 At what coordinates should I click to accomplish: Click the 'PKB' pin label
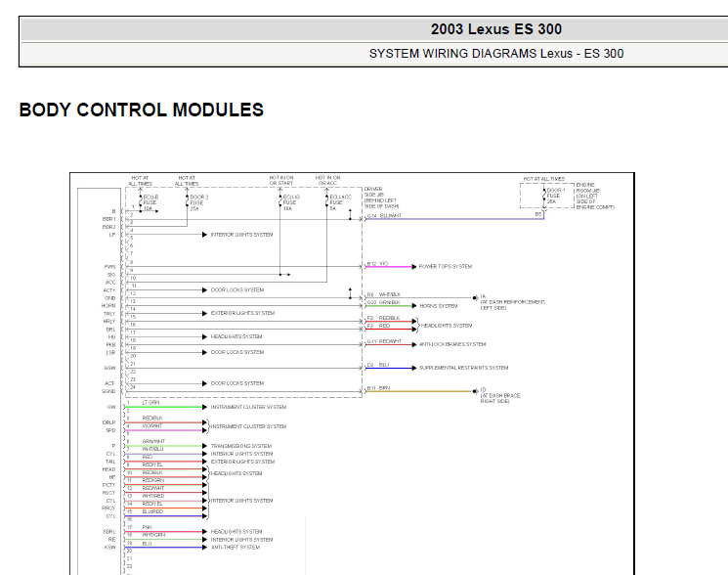pyautogui.click(x=110, y=345)
